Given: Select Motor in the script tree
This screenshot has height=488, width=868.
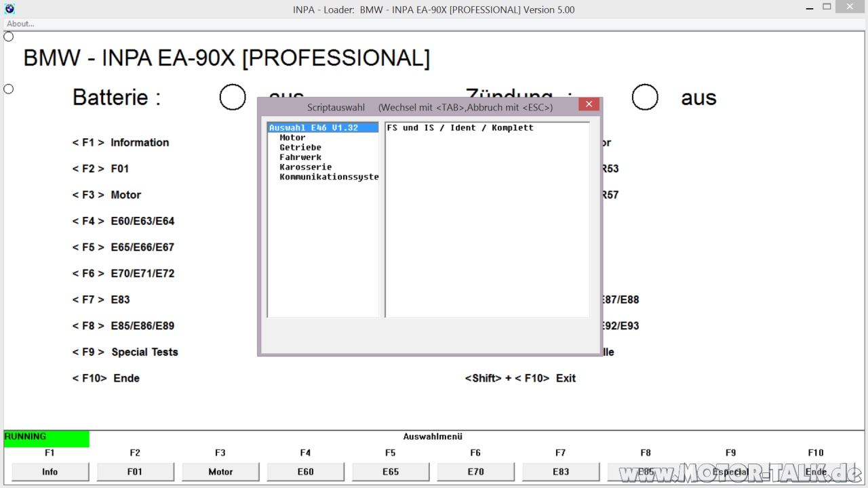Looking at the screenshot, I should pyautogui.click(x=292, y=138).
